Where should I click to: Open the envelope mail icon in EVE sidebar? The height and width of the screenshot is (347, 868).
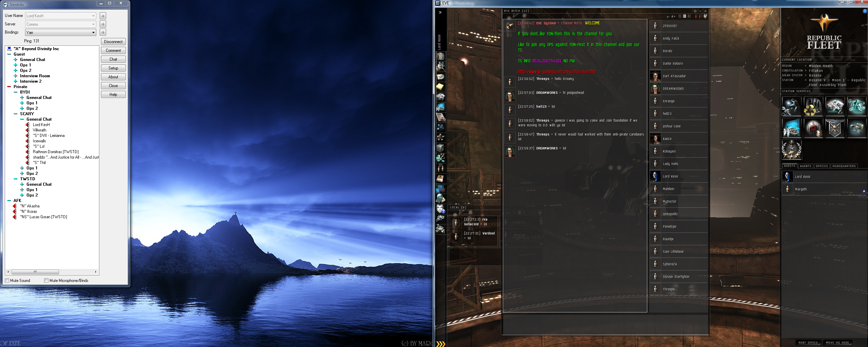(x=440, y=77)
